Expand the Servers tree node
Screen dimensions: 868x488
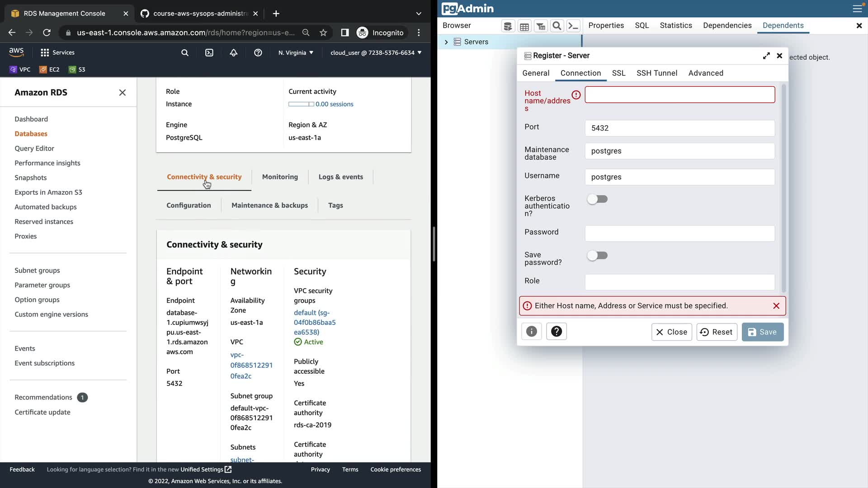pos(446,42)
